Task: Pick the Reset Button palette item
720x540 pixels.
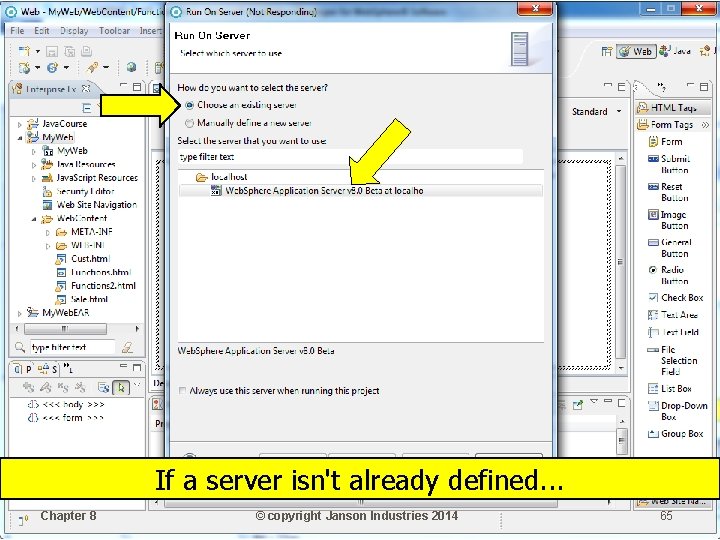Action: (668, 192)
